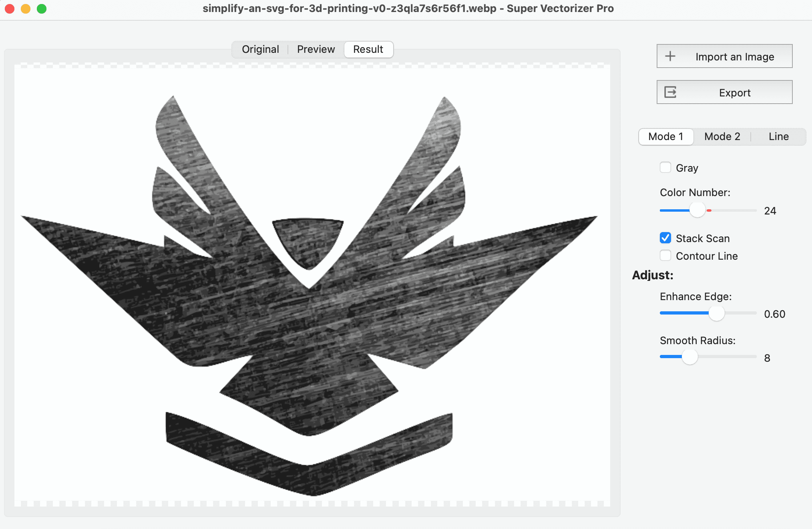The image size is (812, 529).
Task: Close the window with the red button
Action: point(10,8)
